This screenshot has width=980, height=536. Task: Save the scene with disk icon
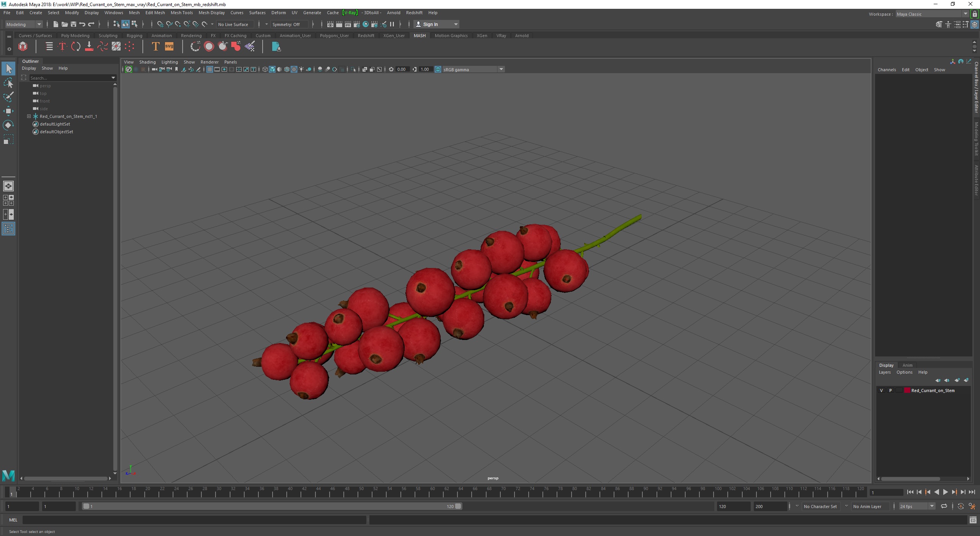(73, 24)
